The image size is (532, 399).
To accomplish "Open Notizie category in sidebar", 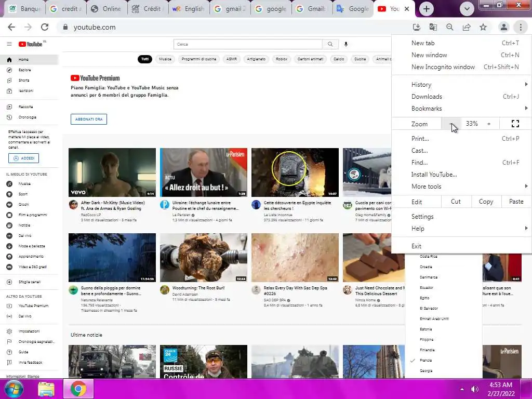I will [29, 225].
